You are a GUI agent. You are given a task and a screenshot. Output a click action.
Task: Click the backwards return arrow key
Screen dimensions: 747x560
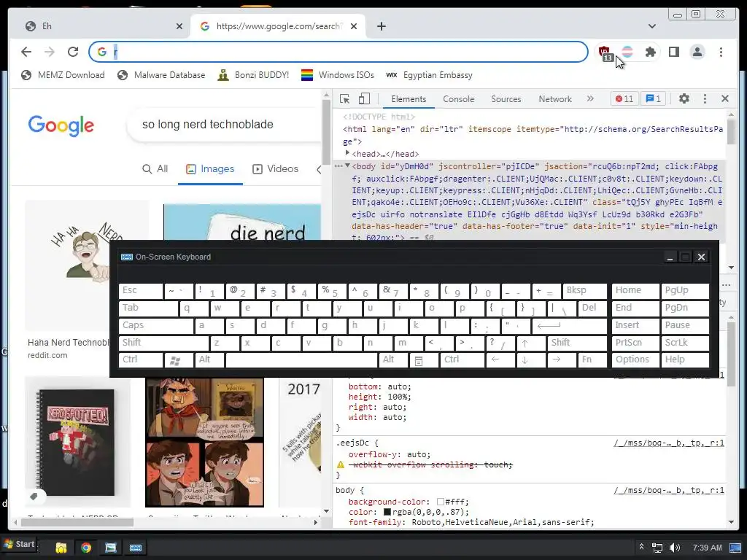point(570,326)
